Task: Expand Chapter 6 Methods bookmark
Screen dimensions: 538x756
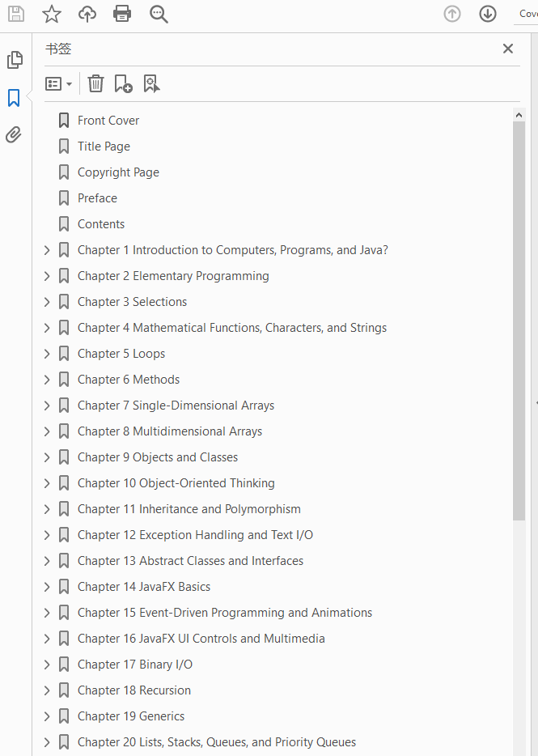Action: [x=47, y=380]
